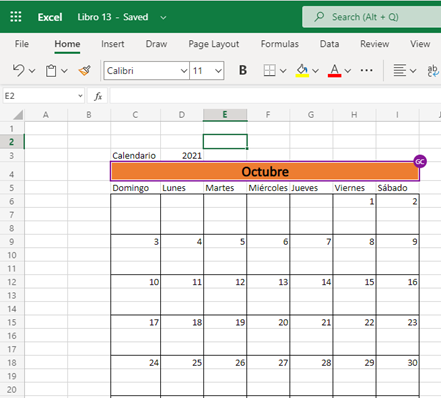Open the font size 11 dropdown

[x=218, y=71]
